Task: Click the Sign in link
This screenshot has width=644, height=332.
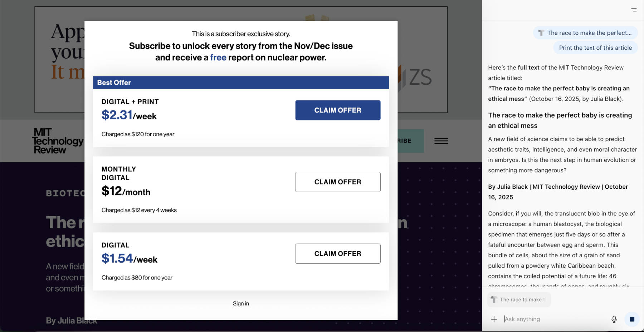Action: pos(241,303)
